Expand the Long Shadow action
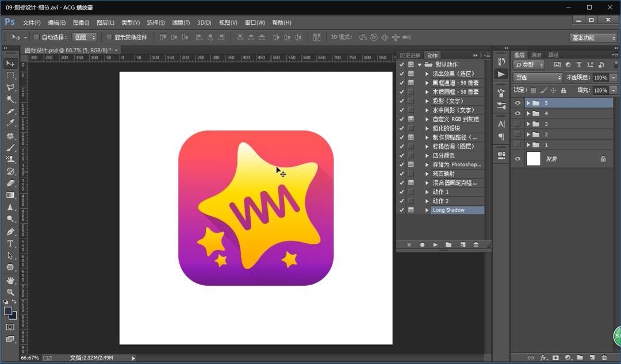This screenshot has width=621, height=364. coord(427,210)
